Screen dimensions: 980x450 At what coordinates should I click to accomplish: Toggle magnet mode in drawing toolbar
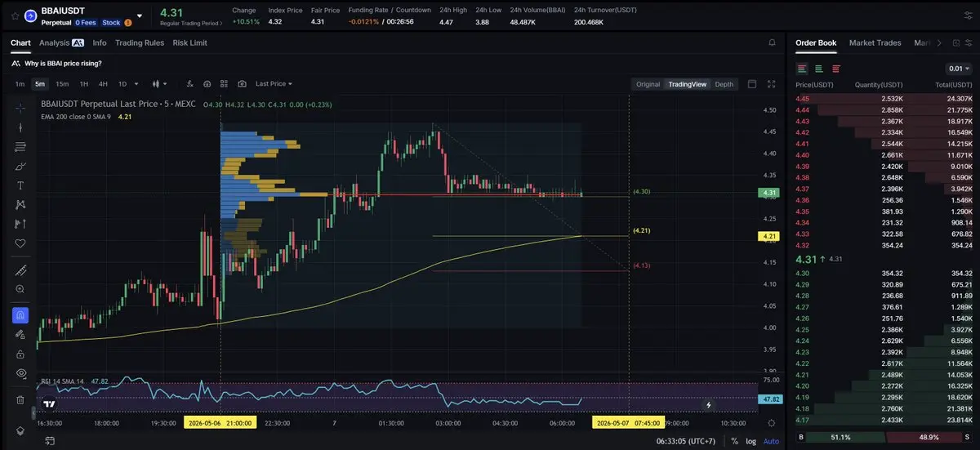pos(20,314)
